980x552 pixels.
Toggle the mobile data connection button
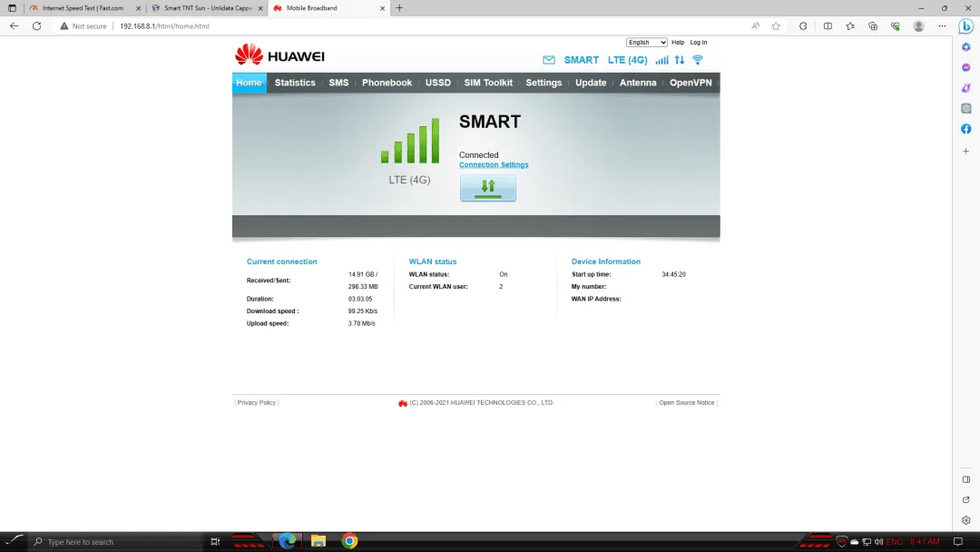(x=488, y=188)
